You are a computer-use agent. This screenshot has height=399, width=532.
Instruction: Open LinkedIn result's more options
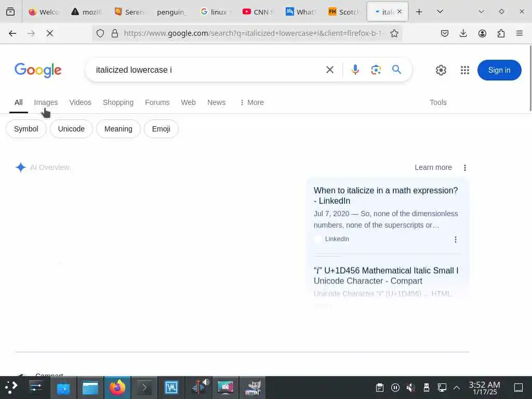pos(455,240)
